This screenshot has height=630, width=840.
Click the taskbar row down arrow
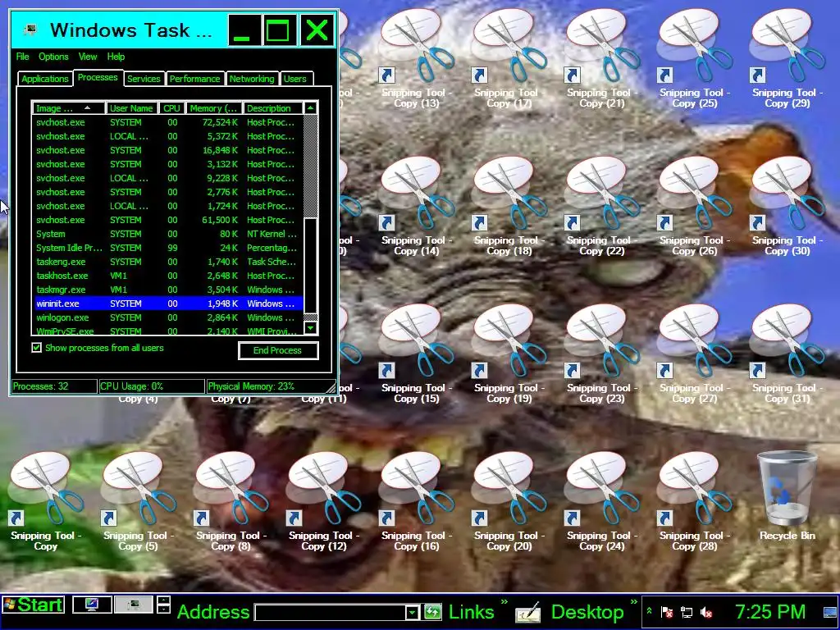point(164,609)
